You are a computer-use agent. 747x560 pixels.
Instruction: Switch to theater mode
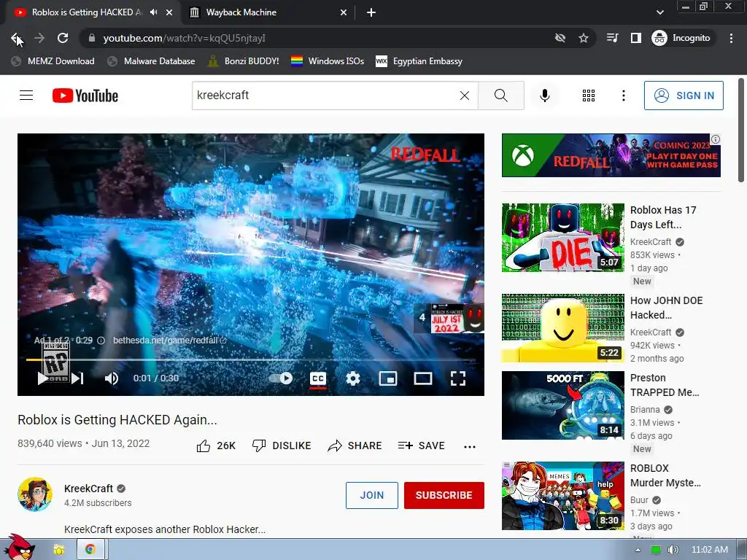[x=422, y=378]
